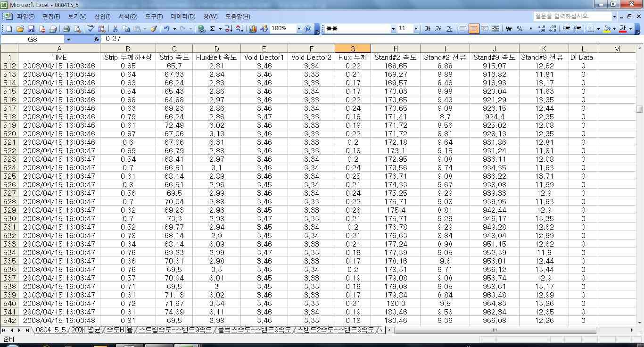Sort descending with the sort icon
Image resolution: width=644 pixels, height=347 pixels.
click(x=239, y=29)
